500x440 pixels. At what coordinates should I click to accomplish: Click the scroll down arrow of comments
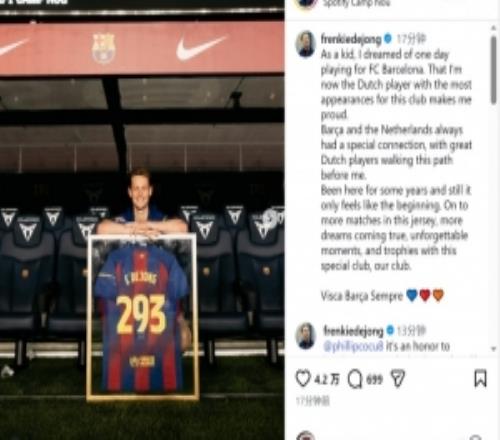[x=493, y=349]
